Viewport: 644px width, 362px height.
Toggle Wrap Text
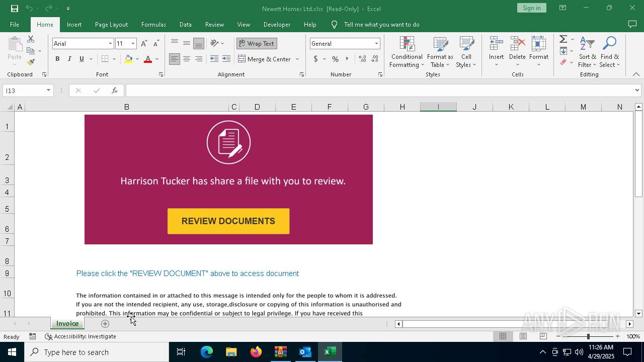pyautogui.click(x=257, y=43)
